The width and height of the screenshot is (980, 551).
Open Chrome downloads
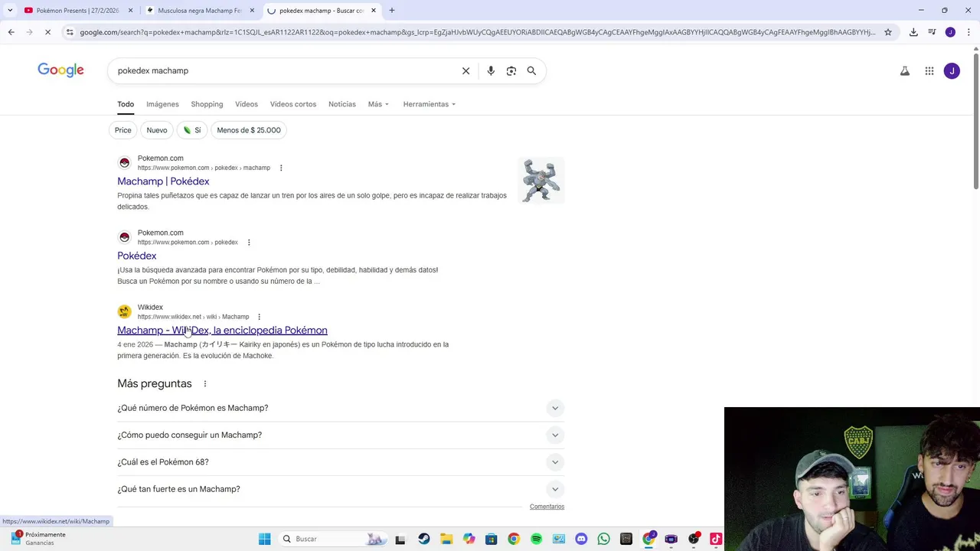[x=913, y=32]
